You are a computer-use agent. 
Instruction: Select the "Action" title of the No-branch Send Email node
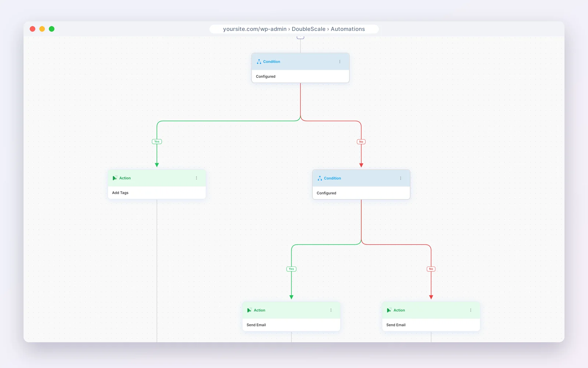click(399, 310)
